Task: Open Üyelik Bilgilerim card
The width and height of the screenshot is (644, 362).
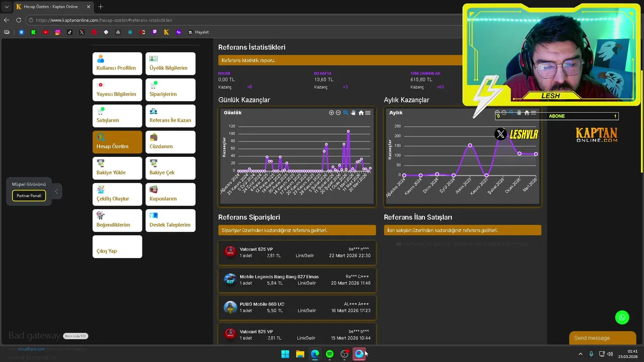Action: 170,63
